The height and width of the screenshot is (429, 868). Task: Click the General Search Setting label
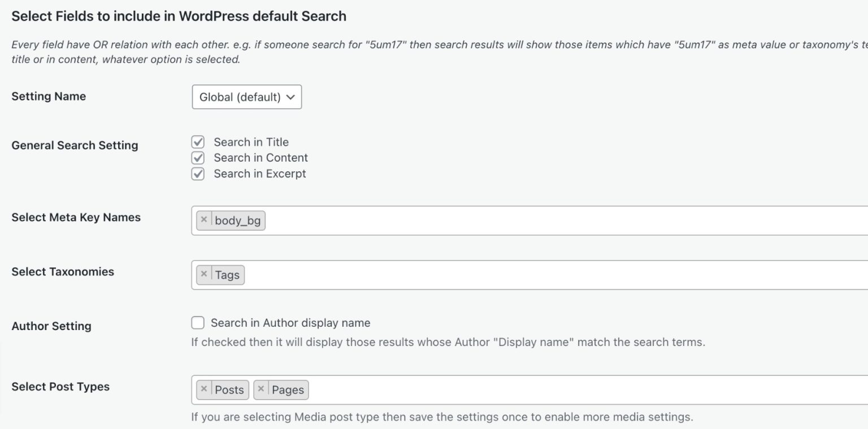coord(75,145)
